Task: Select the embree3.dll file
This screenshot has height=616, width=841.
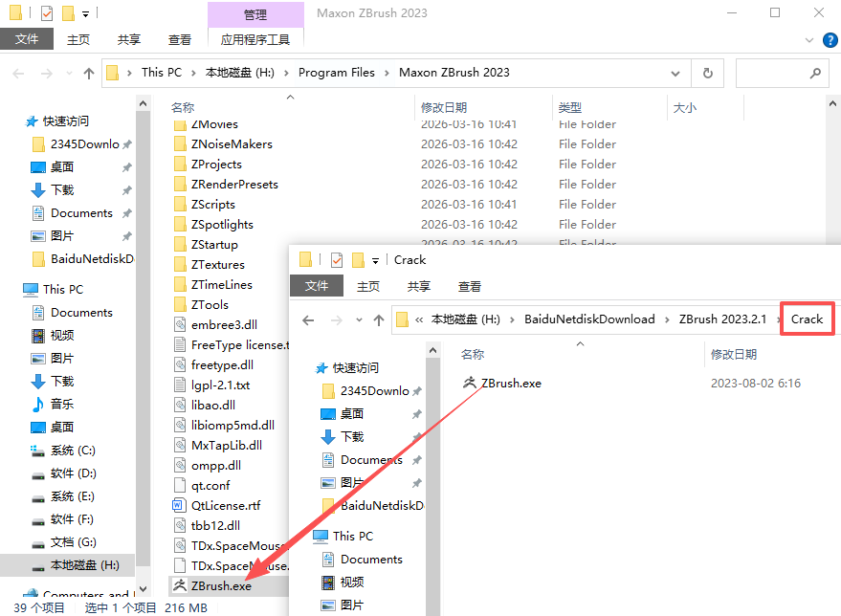Action: (224, 325)
